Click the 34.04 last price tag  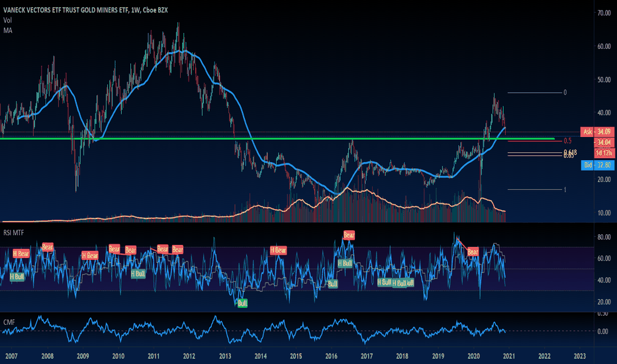click(x=604, y=142)
